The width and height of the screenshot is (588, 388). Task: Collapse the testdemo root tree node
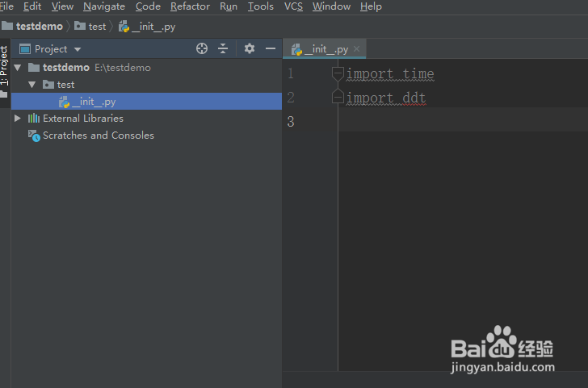18,68
